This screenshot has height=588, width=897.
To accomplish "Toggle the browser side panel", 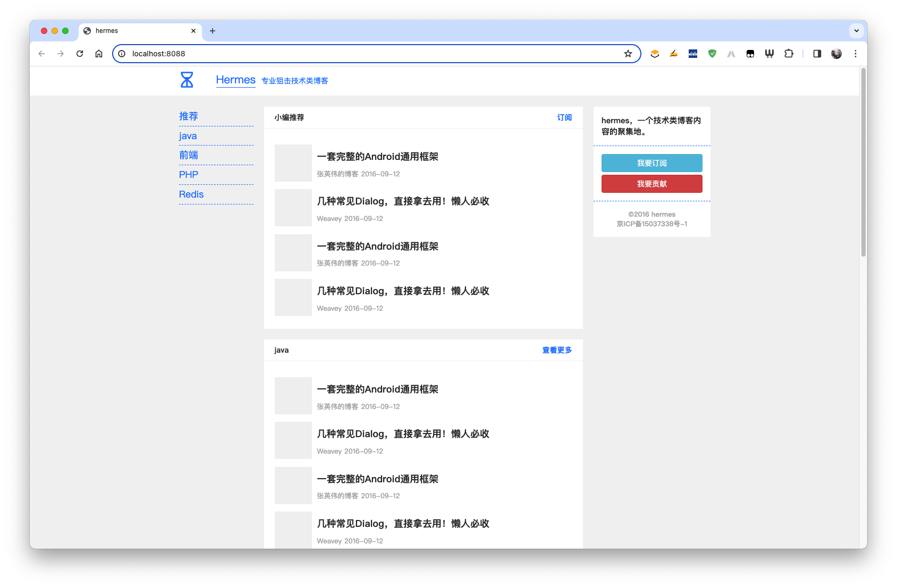I will [817, 54].
